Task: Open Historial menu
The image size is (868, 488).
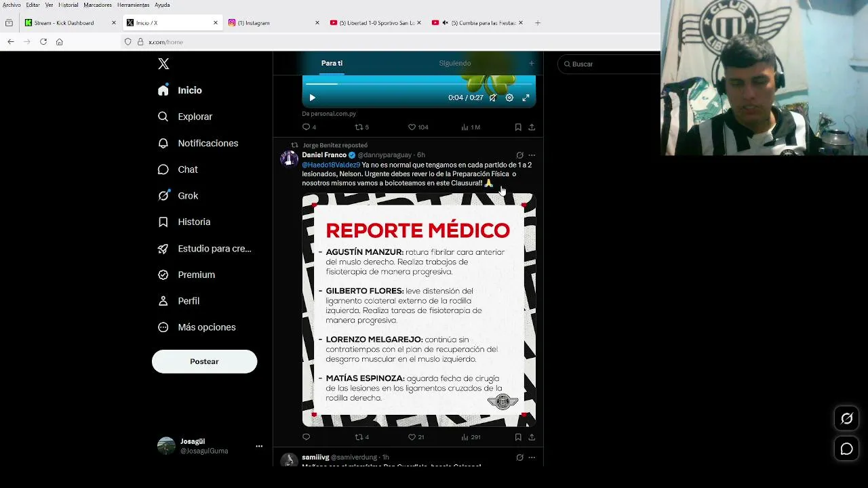Action: pos(68,5)
